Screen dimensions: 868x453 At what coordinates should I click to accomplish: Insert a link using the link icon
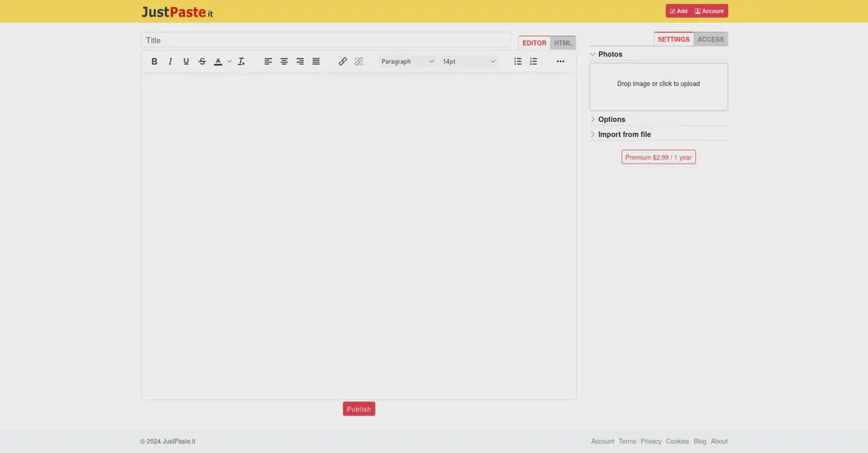click(x=343, y=61)
